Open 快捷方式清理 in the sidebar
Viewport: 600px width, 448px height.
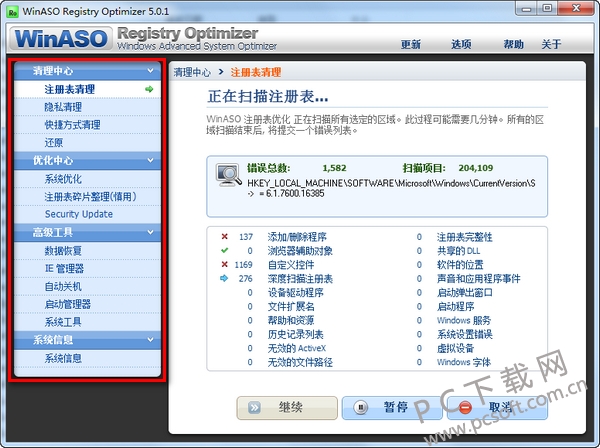(x=87, y=125)
